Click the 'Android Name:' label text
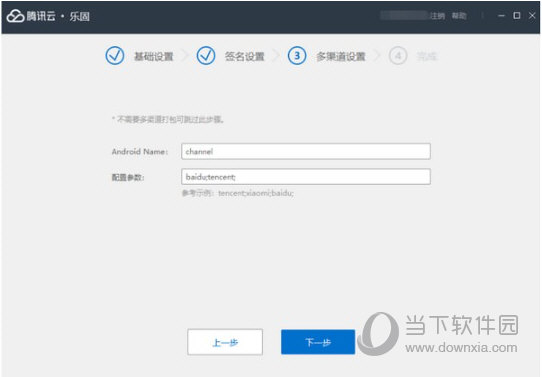This screenshot has width=542, height=377. [x=140, y=152]
